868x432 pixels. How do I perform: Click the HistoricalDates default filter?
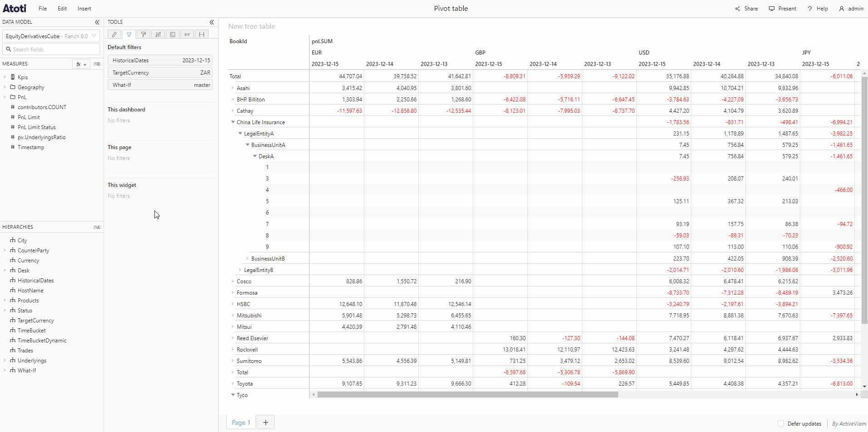click(x=160, y=60)
